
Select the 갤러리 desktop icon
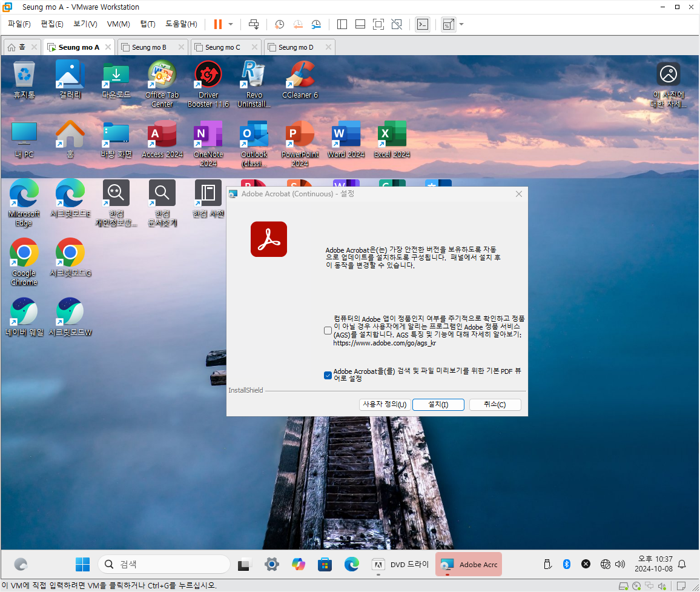[70, 79]
